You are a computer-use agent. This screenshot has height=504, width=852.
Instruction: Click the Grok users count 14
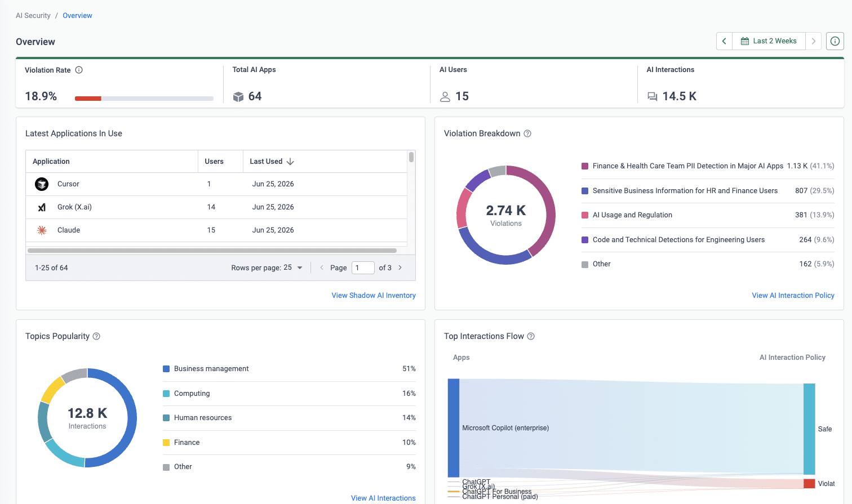tap(211, 207)
